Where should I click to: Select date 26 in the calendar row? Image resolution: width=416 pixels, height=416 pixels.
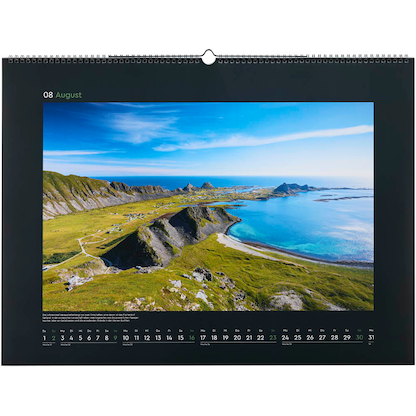click(310, 338)
